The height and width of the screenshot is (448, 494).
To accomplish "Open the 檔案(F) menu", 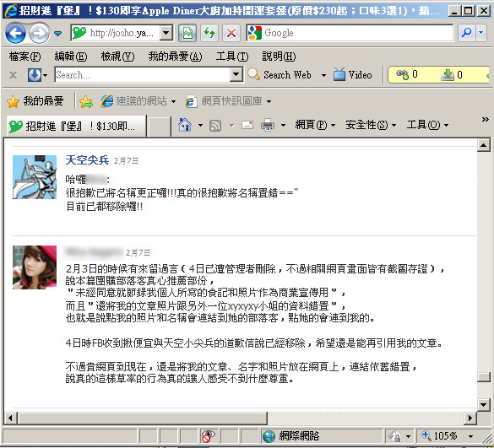I will [24, 57].
